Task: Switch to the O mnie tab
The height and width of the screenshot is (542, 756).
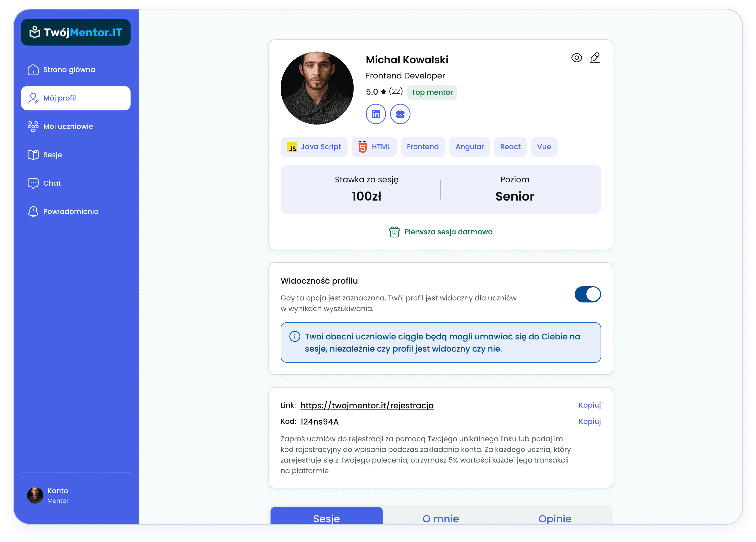Action: [441, 518]
